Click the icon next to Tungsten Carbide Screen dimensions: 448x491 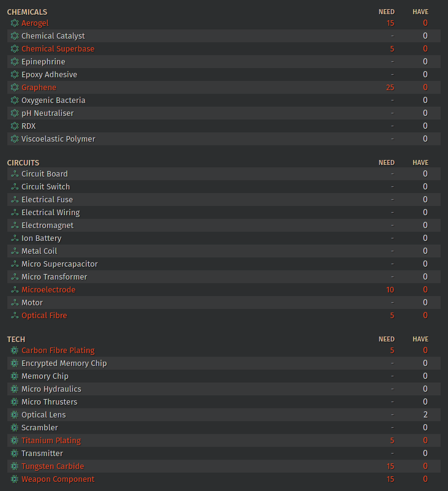click(x=15, y=466)
